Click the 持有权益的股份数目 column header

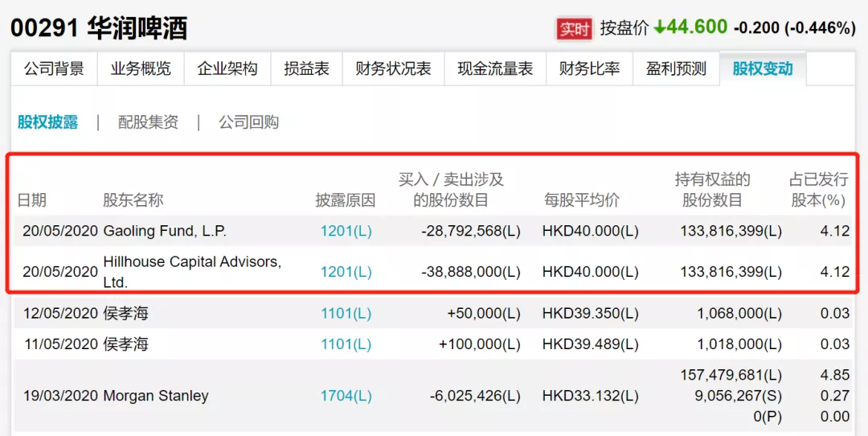point(712,190)
